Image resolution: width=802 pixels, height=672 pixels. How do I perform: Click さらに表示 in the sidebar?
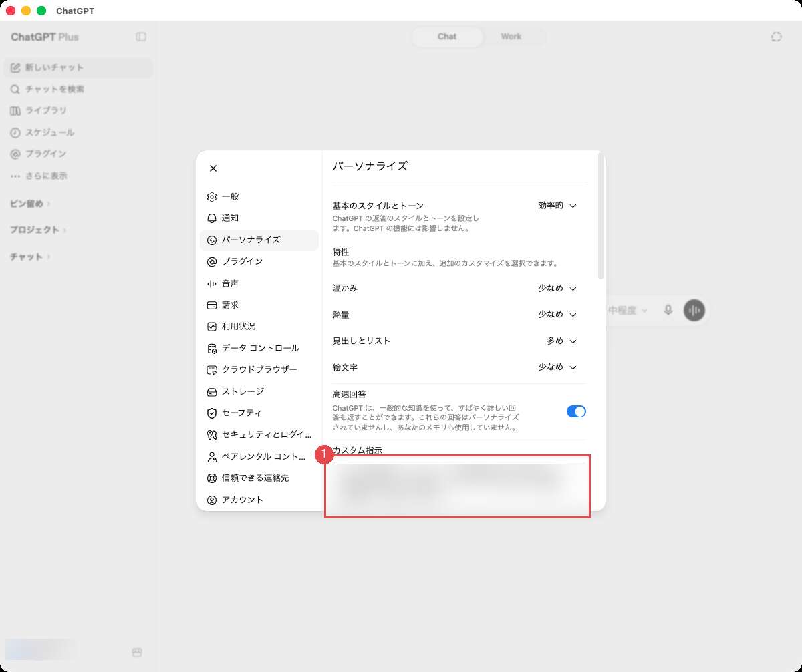pos(78,176)
